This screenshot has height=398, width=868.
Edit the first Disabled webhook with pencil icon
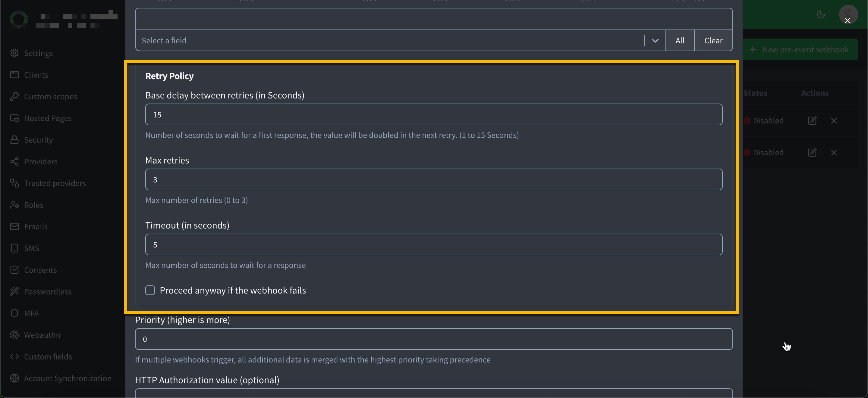813,120
